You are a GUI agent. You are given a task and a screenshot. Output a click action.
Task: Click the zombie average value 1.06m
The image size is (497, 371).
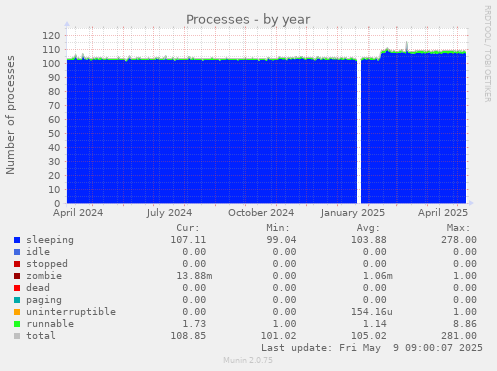pyautogui.click(x=378, y=276)
